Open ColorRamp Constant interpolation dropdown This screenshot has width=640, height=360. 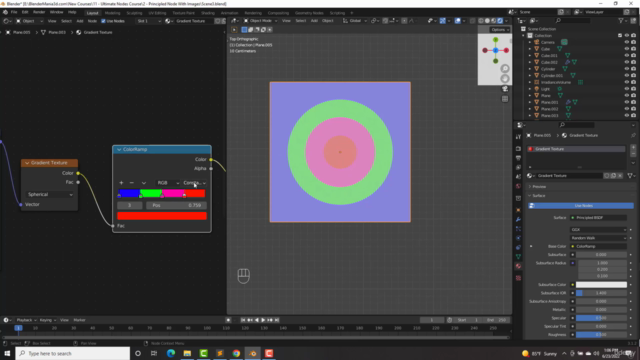tap(194, 183)
